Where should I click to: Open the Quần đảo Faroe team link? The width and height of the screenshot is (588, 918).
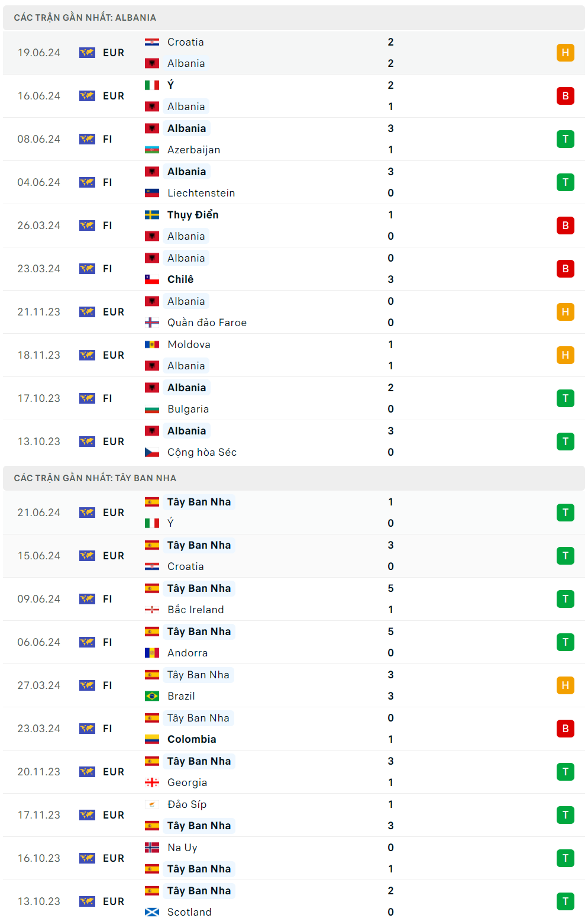point(206,323)
